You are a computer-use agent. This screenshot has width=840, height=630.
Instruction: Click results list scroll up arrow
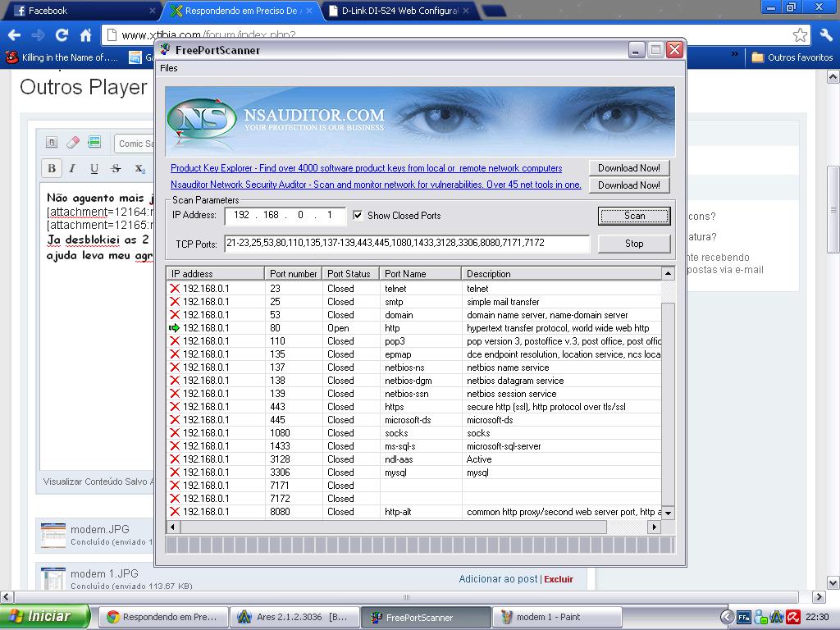668,274
